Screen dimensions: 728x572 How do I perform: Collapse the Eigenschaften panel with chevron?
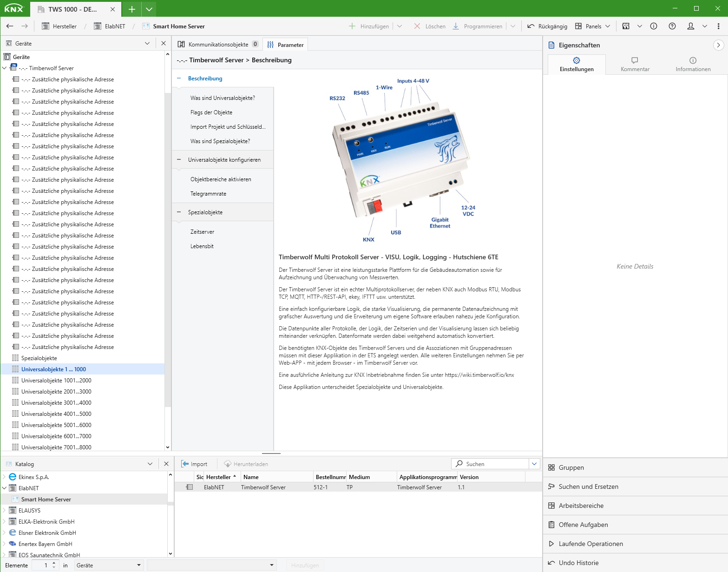[x=718, y=45]
